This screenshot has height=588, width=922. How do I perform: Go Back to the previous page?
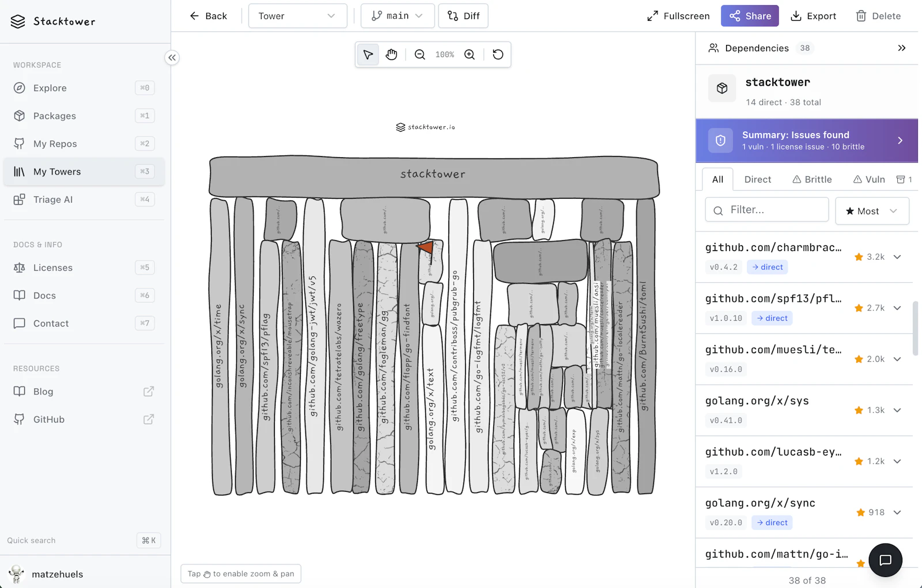[208, 16]
